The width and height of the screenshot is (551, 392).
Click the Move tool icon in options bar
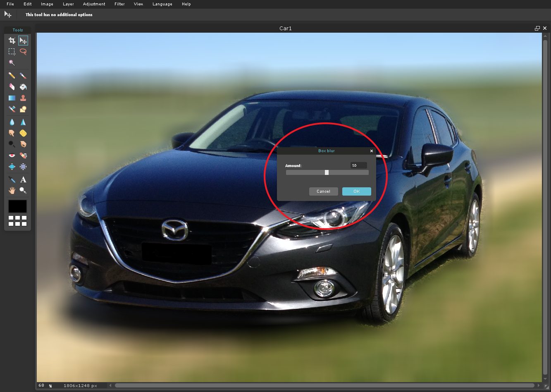[x=8, y=14]
